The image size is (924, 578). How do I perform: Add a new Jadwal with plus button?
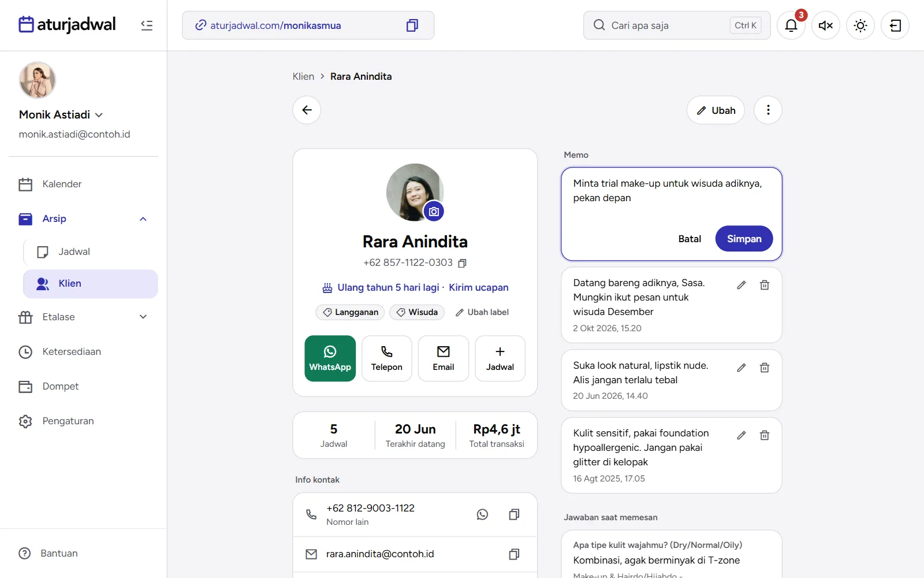pyautogui.click(x=500, y=358)
